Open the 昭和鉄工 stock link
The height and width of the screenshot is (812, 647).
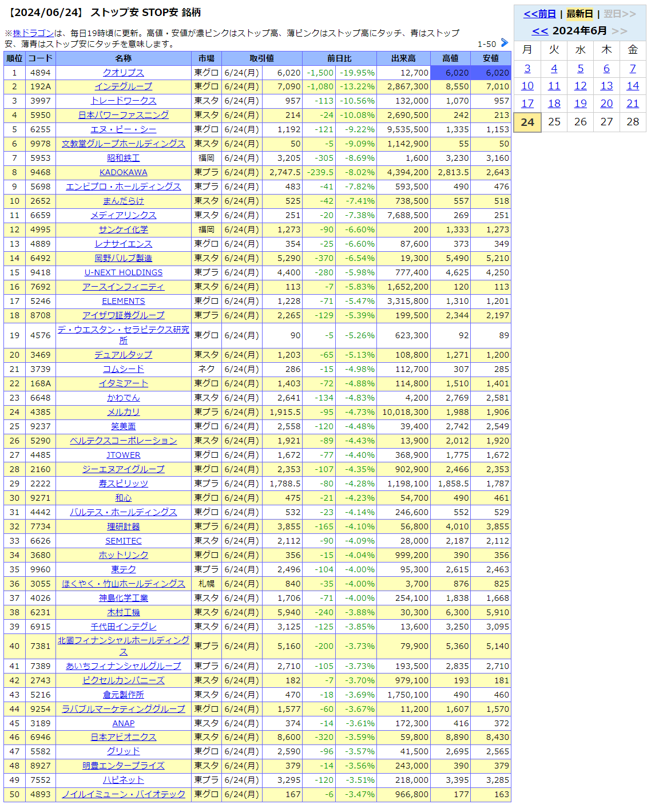124,158
